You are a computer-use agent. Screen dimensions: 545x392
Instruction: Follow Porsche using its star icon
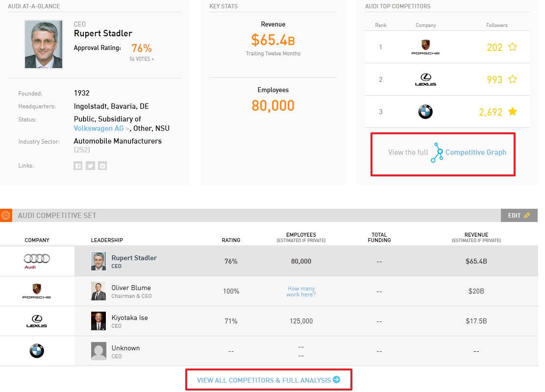coord(512,47)
